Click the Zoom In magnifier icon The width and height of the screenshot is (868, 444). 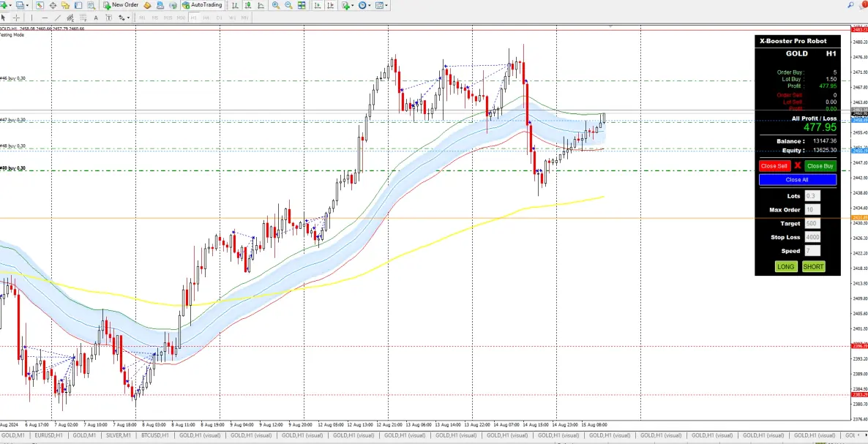[x=275, y=5]
